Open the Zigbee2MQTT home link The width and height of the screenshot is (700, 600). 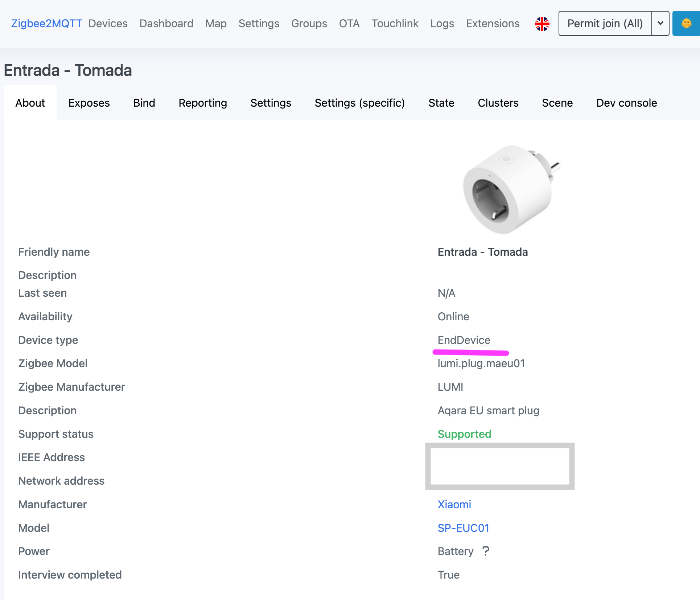(46, 24)
